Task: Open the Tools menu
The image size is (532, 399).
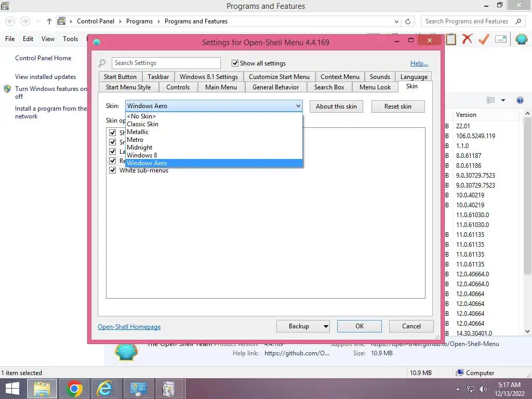Action: [70, 39]
